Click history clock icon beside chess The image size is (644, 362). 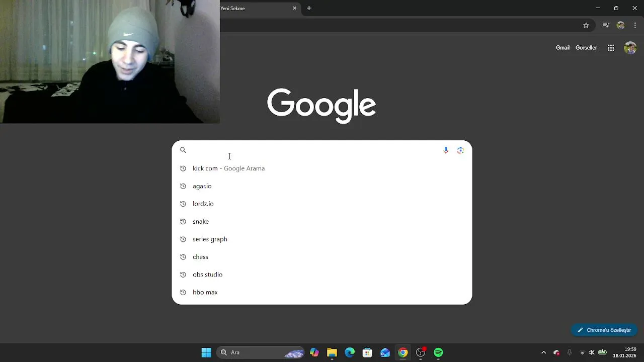183,257
